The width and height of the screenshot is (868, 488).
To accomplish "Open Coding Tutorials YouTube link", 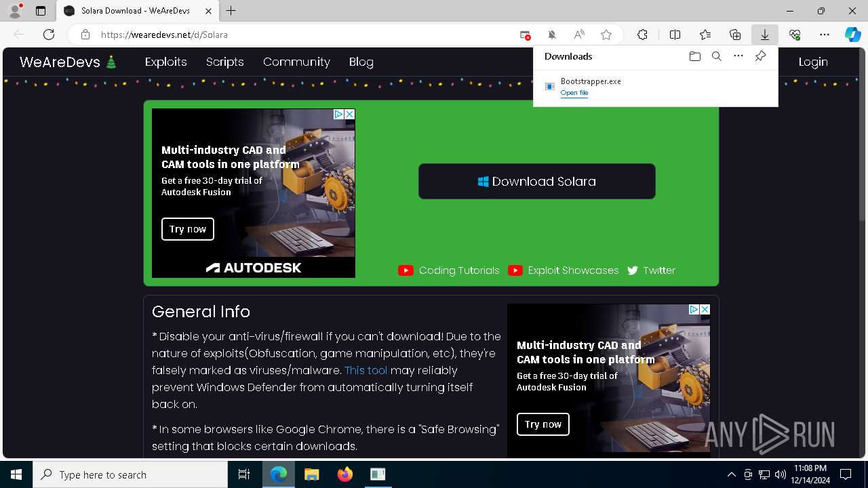I will pos(449,270).
